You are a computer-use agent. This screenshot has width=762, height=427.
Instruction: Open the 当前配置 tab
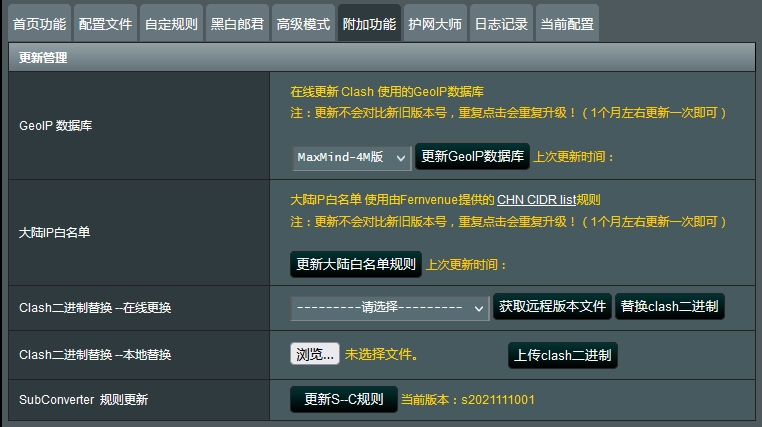coord(566,23)
